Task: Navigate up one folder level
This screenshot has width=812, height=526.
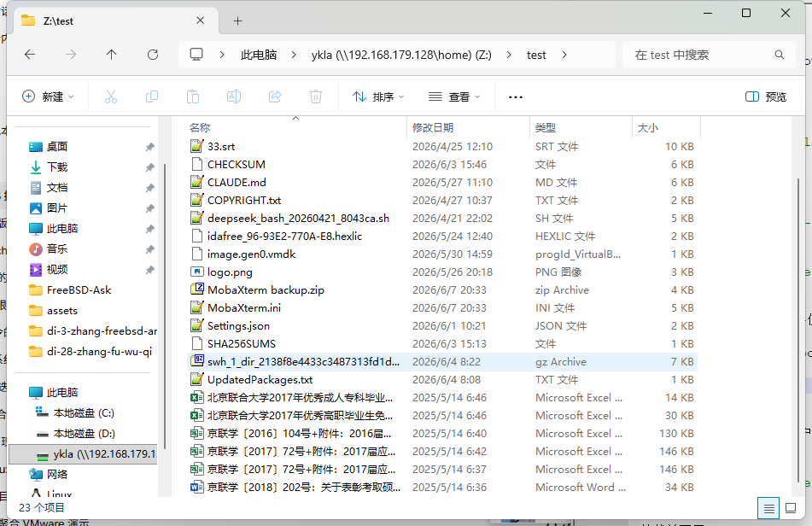Action: click(111, 55)
